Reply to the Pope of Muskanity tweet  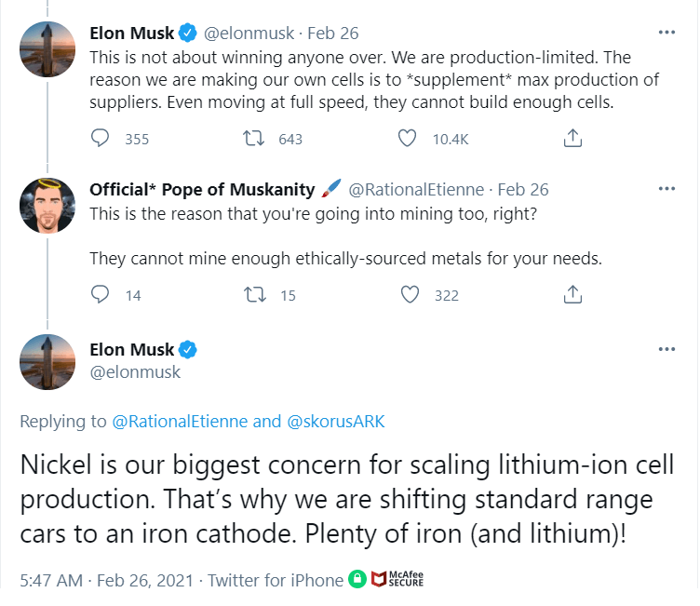point(100,294)
